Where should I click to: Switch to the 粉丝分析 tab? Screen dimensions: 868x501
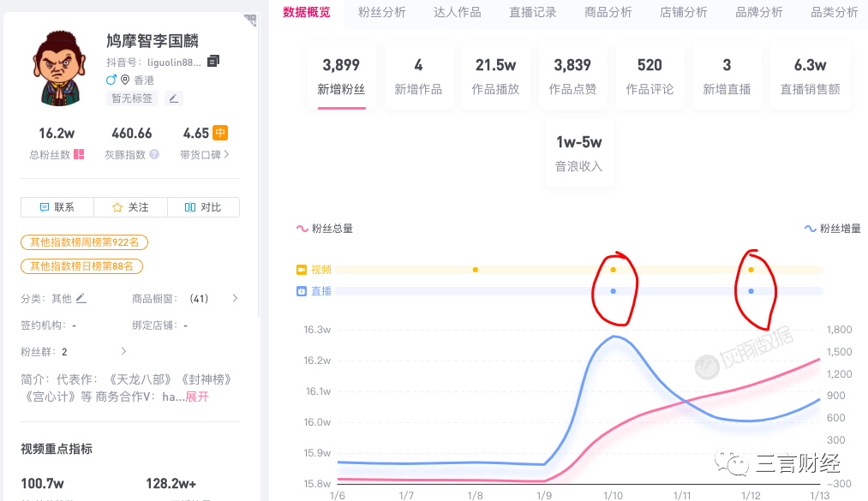(382, 13)
